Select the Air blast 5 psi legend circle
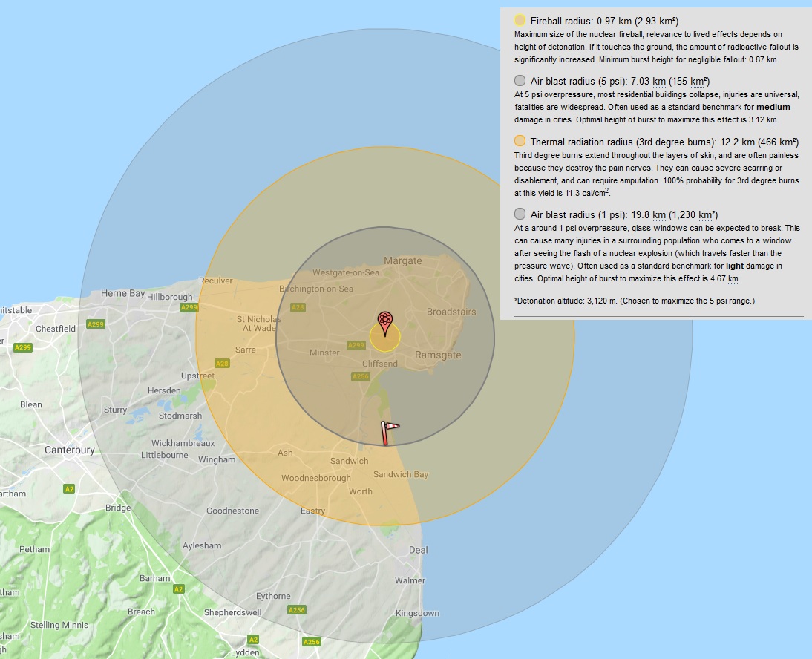The image size is (812, 659). pyautogui.click(x=519, y=80)
